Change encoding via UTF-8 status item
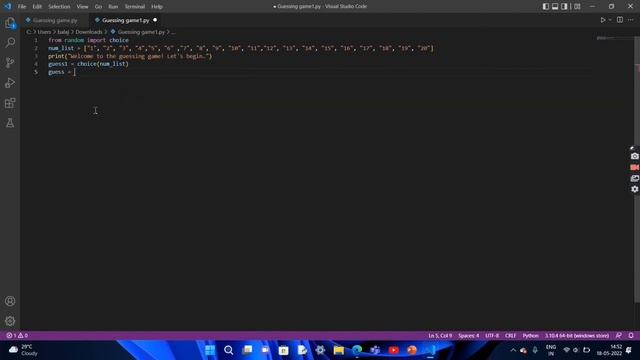The height and width of the screenshot is (360, 640). [x=492, y=336]
